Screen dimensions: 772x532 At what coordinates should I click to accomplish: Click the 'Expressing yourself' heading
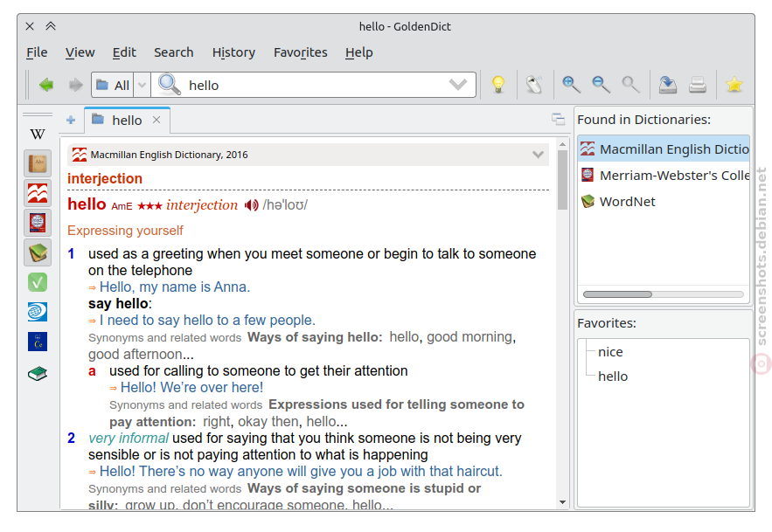pyautogui.click(x=125, y=231)
